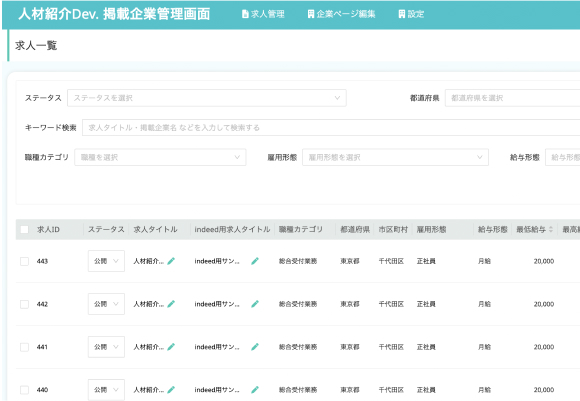Click the 市区町村 column header
This screenshot has height=401, width=580.
point(393,229)
